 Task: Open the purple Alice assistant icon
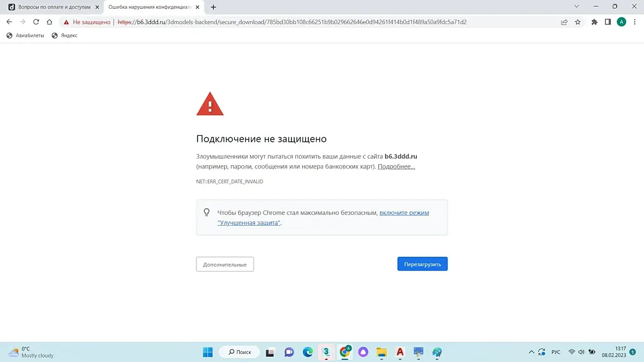click(363, 352)
